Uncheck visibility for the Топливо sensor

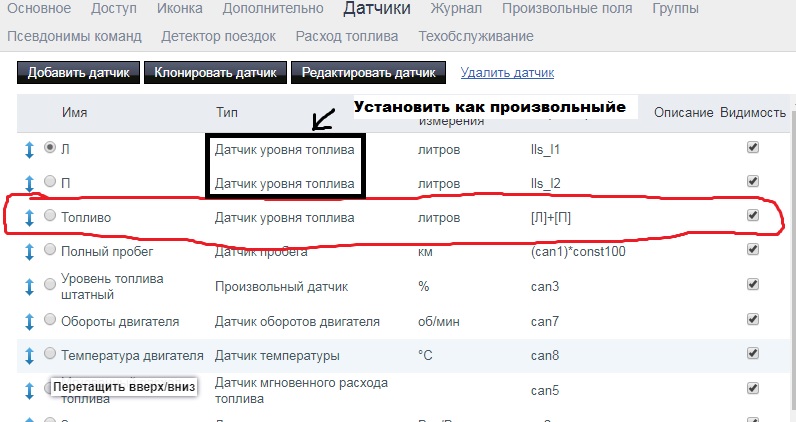pos(753,215)
